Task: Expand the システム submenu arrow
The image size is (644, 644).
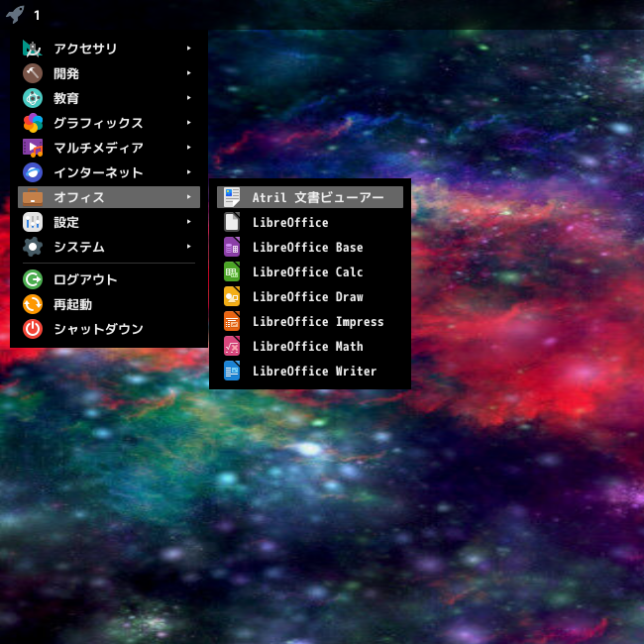Action: [x=188, y=247]
